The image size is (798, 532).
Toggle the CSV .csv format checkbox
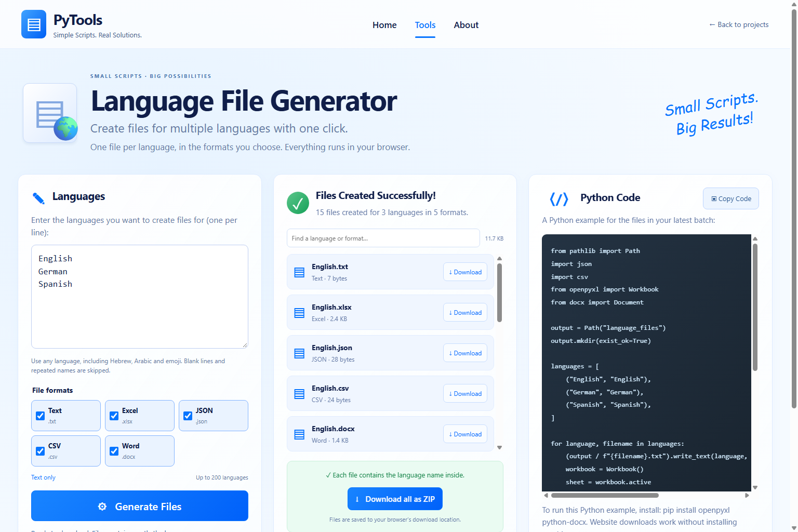pos(40,451)
